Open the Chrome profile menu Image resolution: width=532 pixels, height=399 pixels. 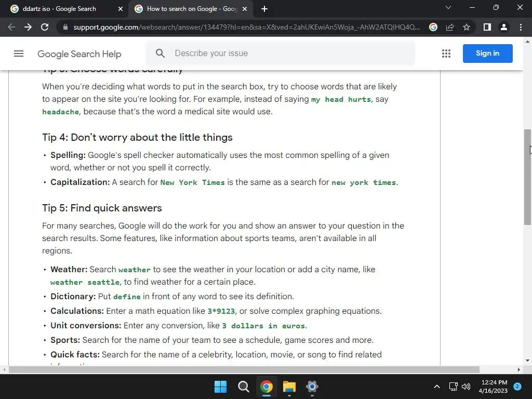504,27
